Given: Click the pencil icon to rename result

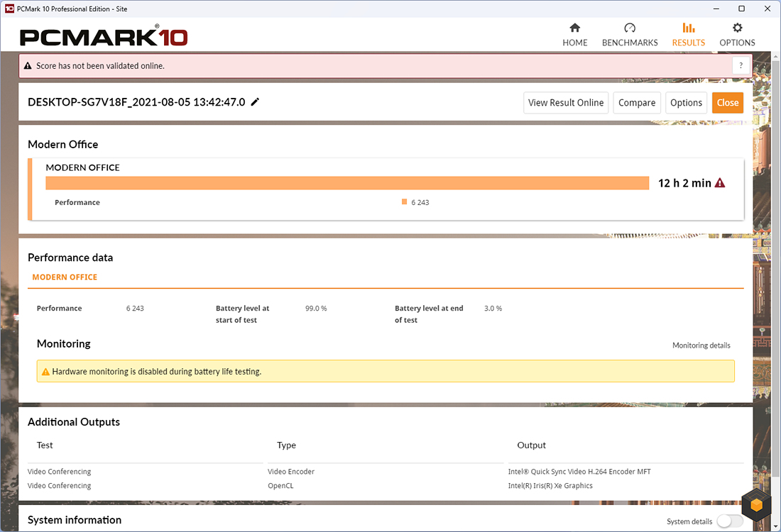Looking at the screenshot, I should click(255, 102).
